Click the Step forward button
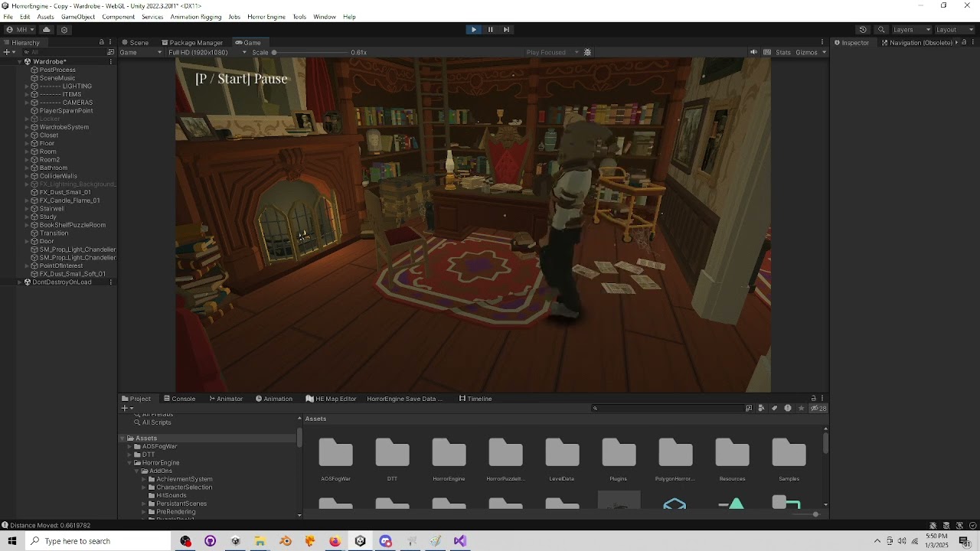This screenshot has width=980, height=551. [x=506, y=30]
